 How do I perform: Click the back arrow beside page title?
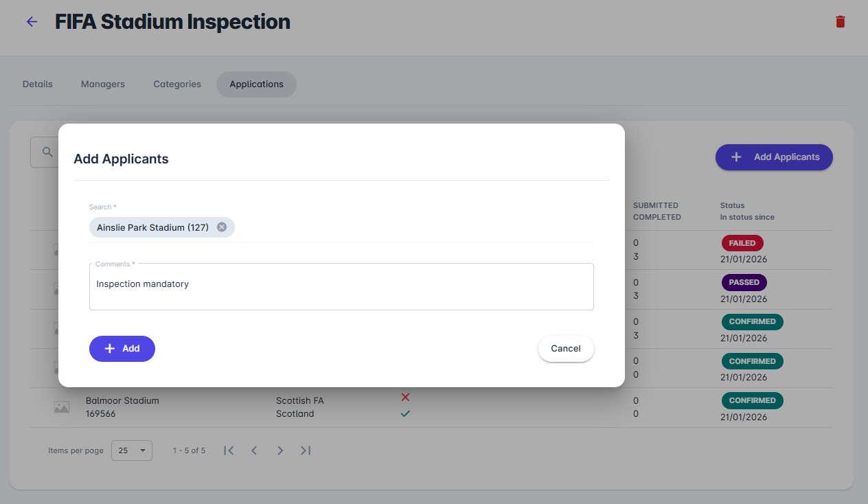pos(32,22)
